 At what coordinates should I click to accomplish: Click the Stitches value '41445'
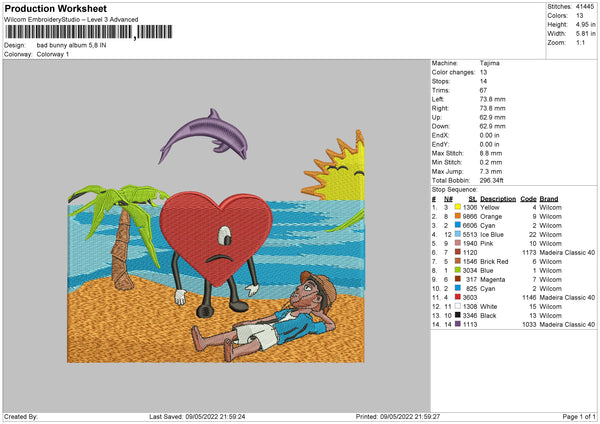pyautogui.click(x=585, y=7)
